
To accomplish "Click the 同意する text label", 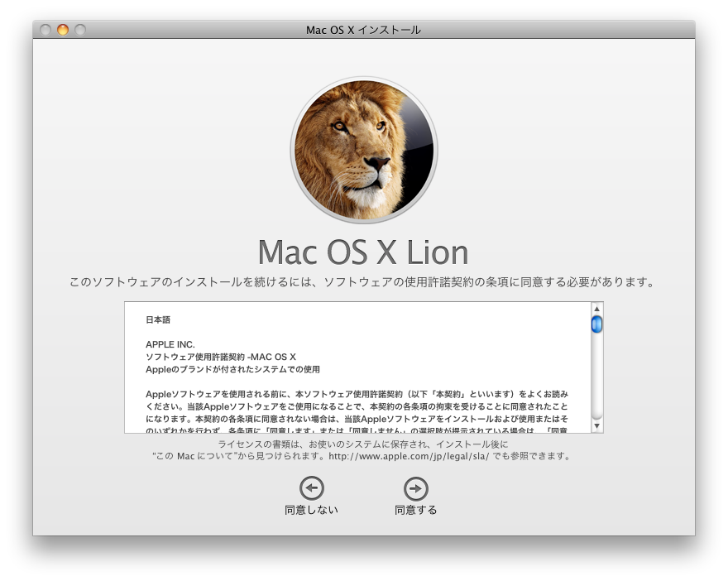I will (x=415, y=510).
